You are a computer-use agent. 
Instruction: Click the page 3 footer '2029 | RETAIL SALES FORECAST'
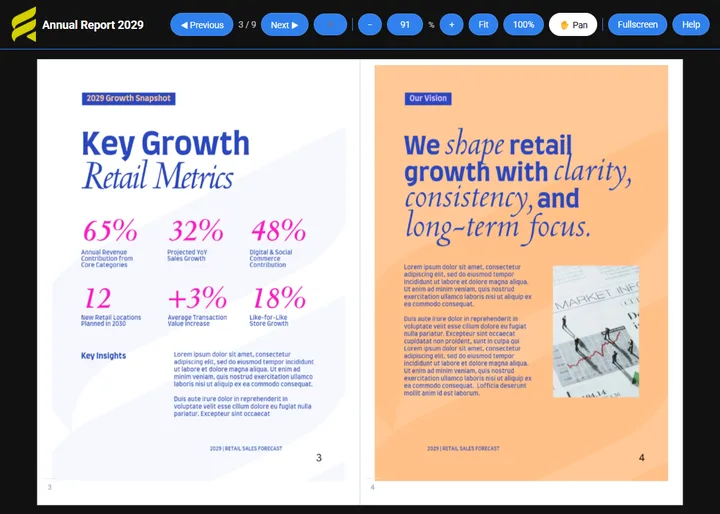pyautogui.click(x=246, y=448)
